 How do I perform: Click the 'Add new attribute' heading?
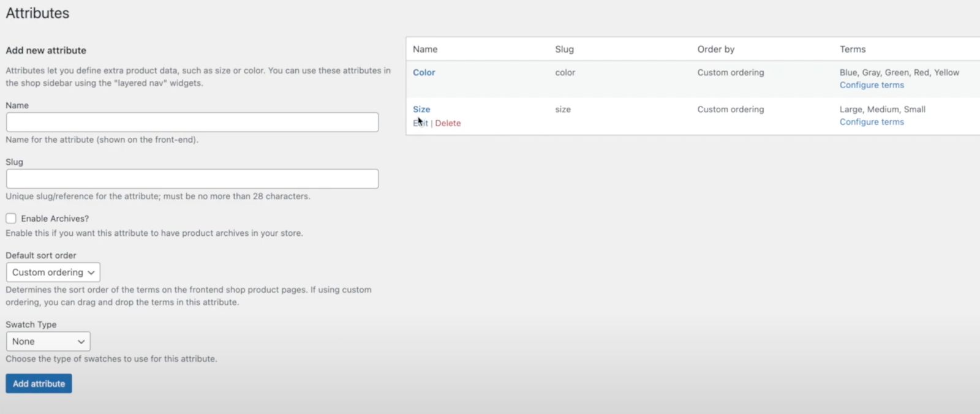click(x=46, y=50)
